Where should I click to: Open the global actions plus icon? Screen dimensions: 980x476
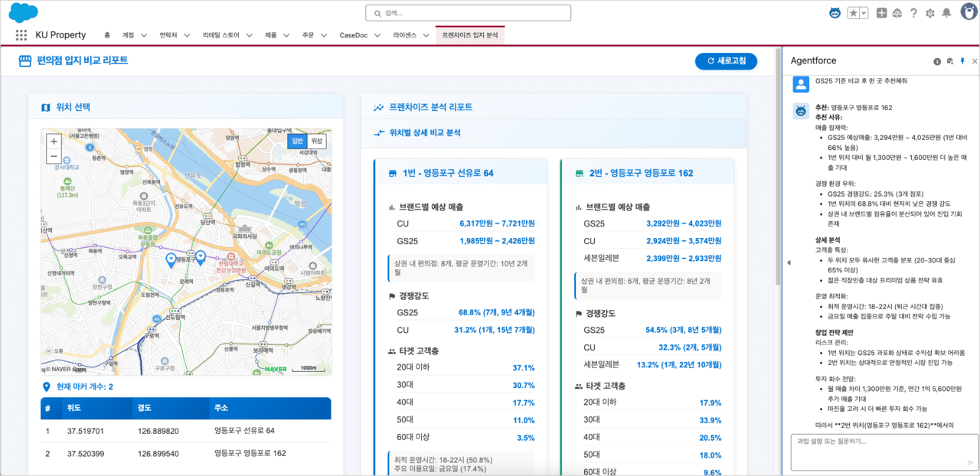tap(881, 12)
